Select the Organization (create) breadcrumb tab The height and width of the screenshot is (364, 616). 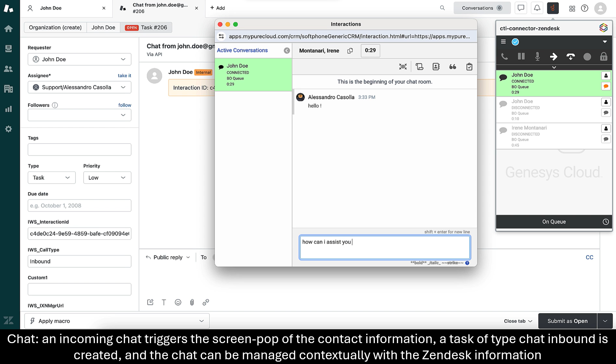(x=55, y=27)
